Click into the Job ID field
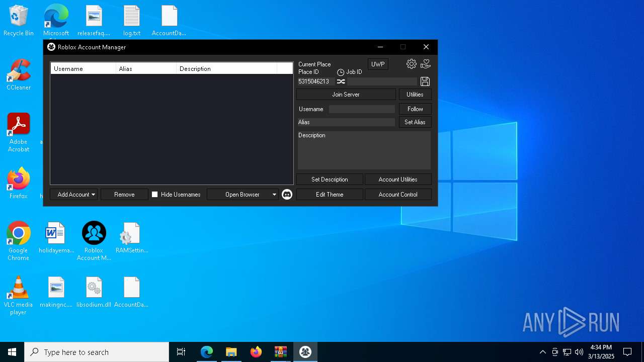The height and width of the screenshot is (362, 644). [x=382, y=81]
